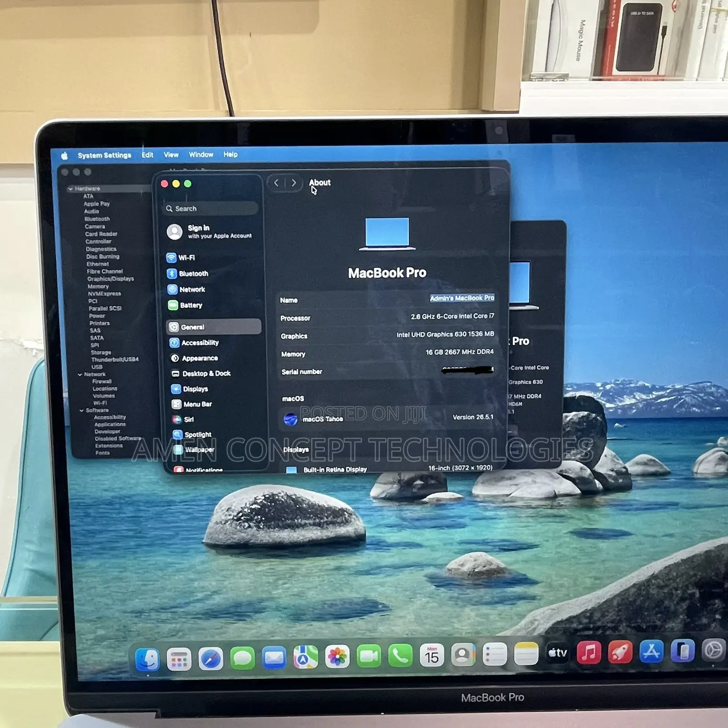This screenshot has width=728, height=728.
Task: Open Desktop & Dock settings
Action: click(201, 374)
